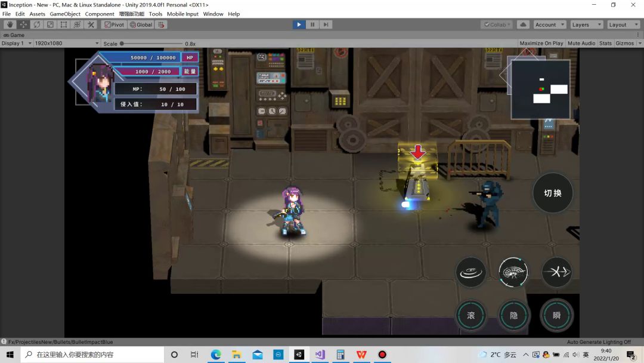
Task: Toggle Maximize On Play
Action: [x=541, y=43]
